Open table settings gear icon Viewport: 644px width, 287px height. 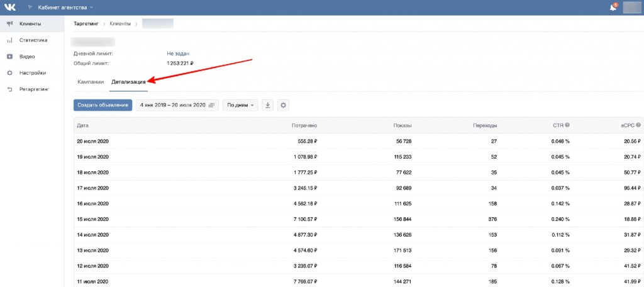[x=283, y=105]
